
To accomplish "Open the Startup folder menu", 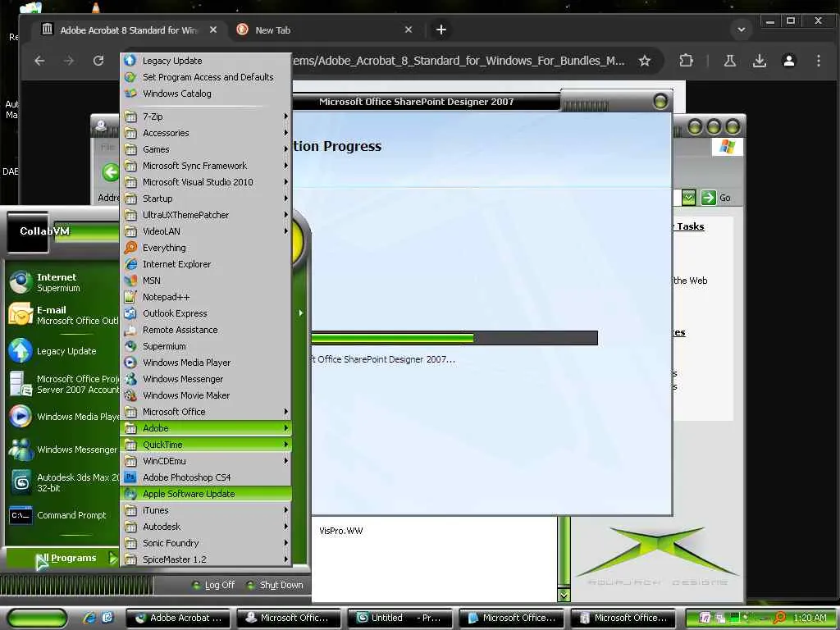I will pos(206,199).
